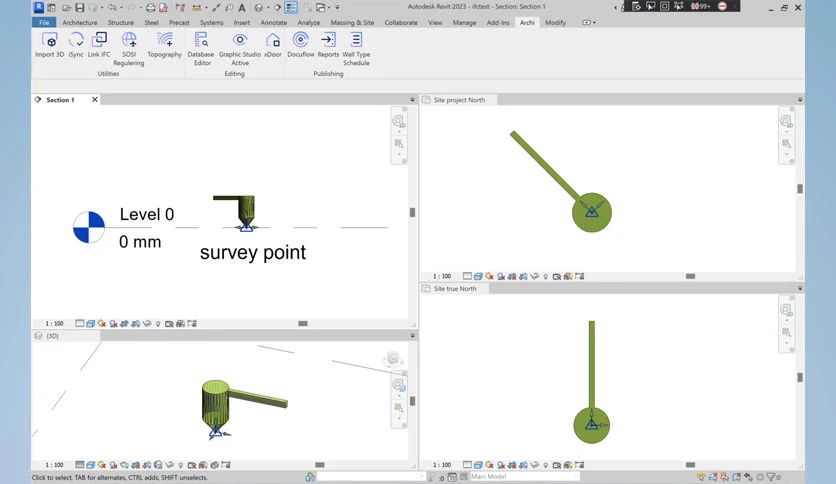The width and height of the screenshot is (836, 484).
Task: Open {3D} pane tab list dropdown
Action: coord(412,336)
